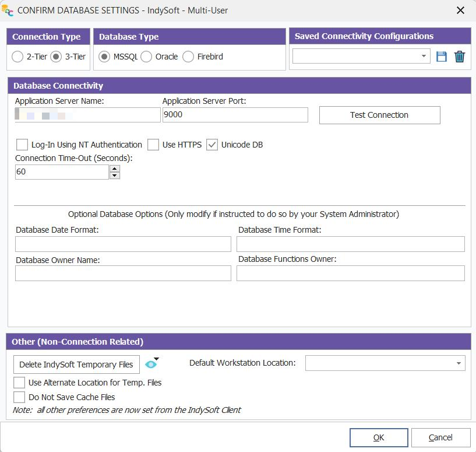Viewport: 476px width, 452px height.
Task: Choose Oracle as database type
Action: [146, 57]
